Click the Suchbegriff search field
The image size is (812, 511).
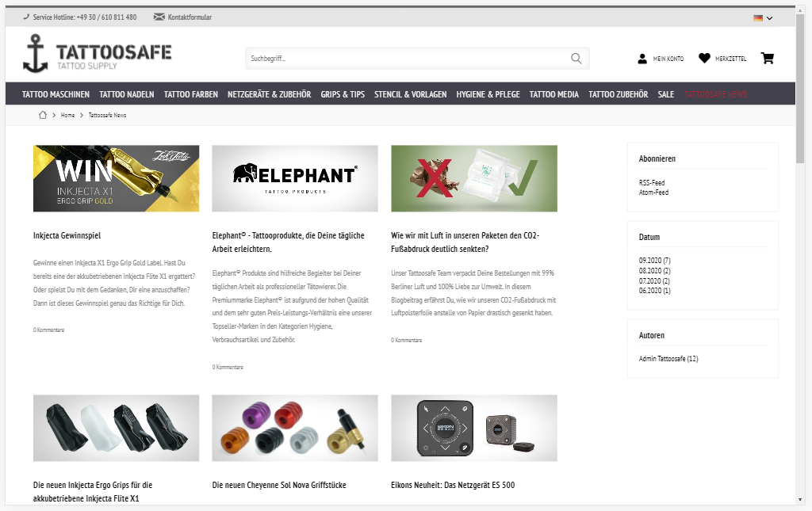(409, 59)
